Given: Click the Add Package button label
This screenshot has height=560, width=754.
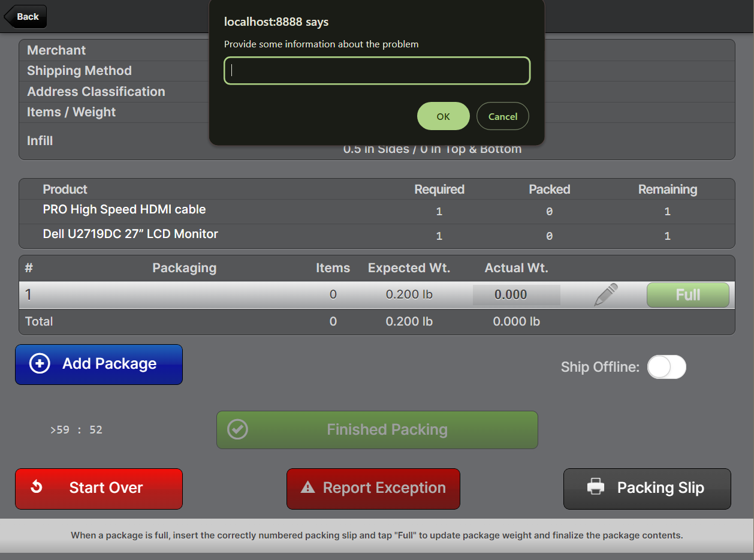Looking at the screenshot, I should click(x=109, y=364).
